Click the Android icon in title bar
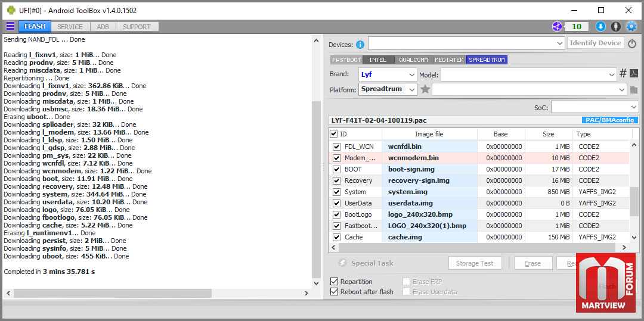 [x=11, y=10]
